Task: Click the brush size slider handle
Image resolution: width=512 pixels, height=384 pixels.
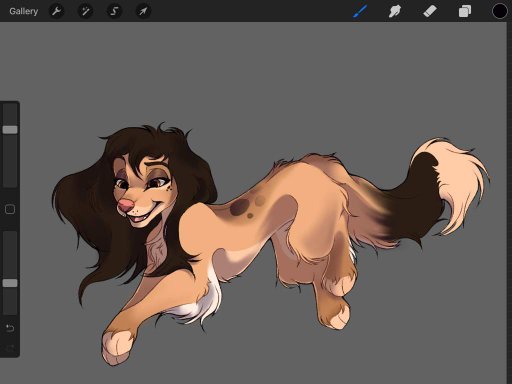Action: (10, 129)
